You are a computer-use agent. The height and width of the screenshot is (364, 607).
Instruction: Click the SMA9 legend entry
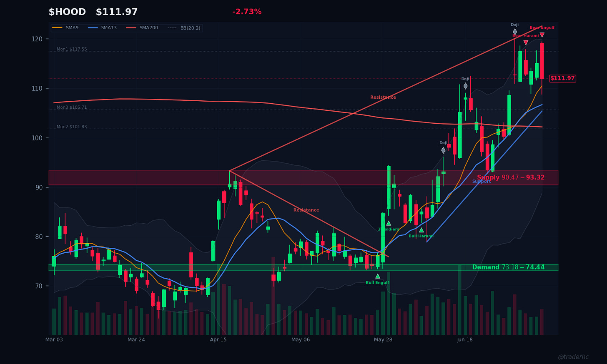(x=65, y=28)
